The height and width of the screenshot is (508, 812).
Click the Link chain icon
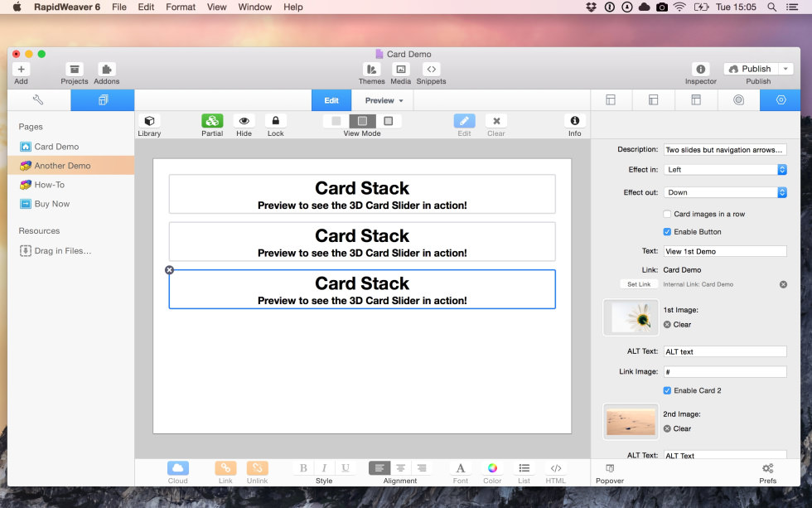[x=225, y=468]
